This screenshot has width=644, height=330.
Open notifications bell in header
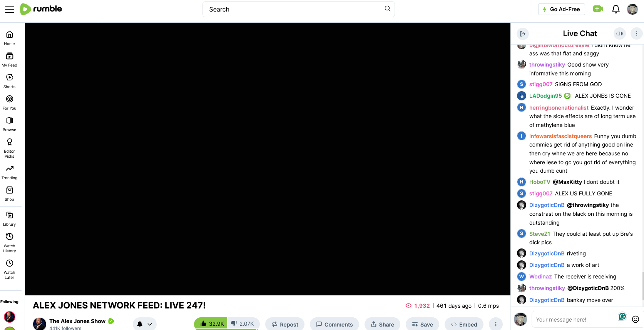(x=616, y=9)
